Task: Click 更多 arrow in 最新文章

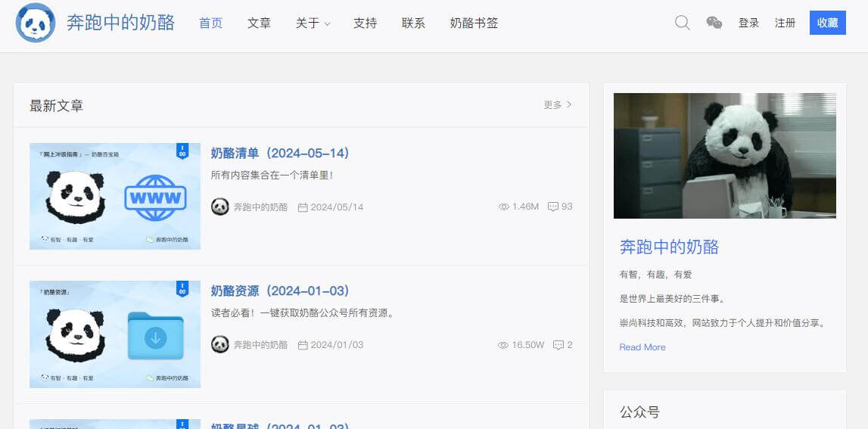Action: 558,104
